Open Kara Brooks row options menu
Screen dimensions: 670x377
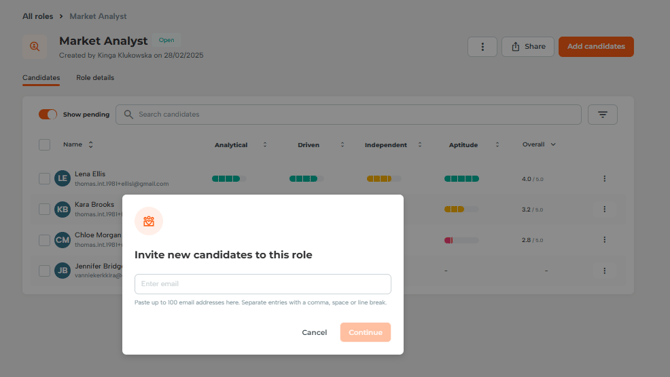[604, 209]
